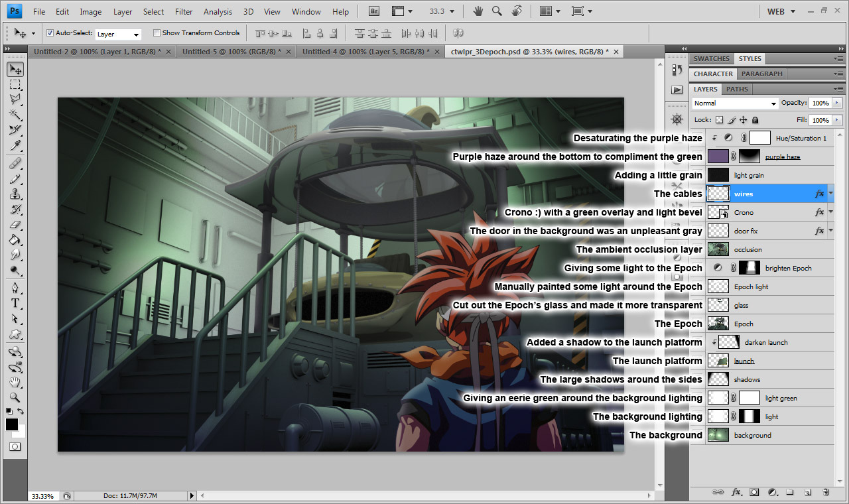Click background color swatch
Viewport: 849px width, 504px height.
click(22, 433)
